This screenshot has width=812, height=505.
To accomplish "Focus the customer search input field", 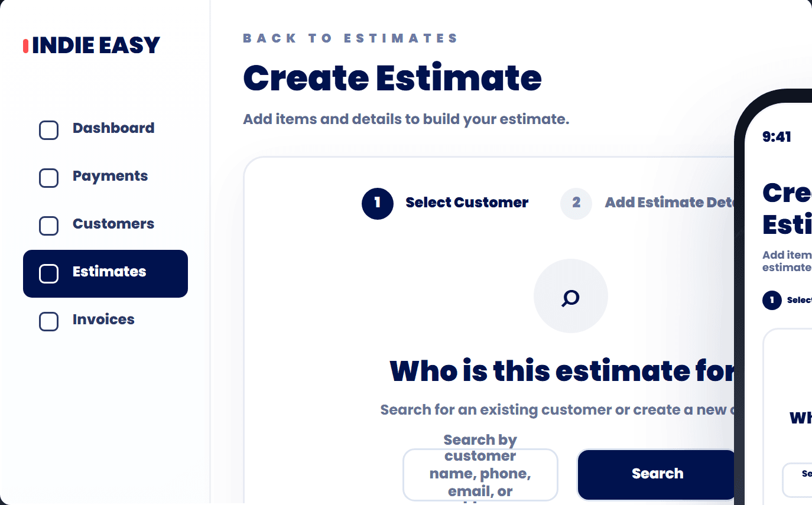I will (x=480, y=474).
